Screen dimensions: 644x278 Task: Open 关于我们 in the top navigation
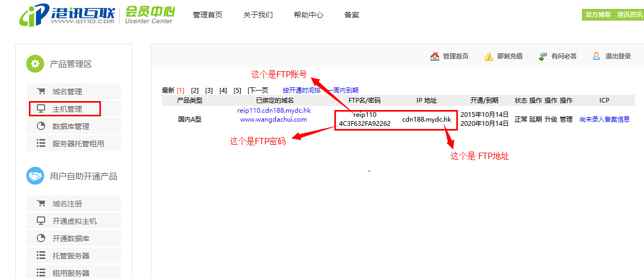(x=258, y=15)
